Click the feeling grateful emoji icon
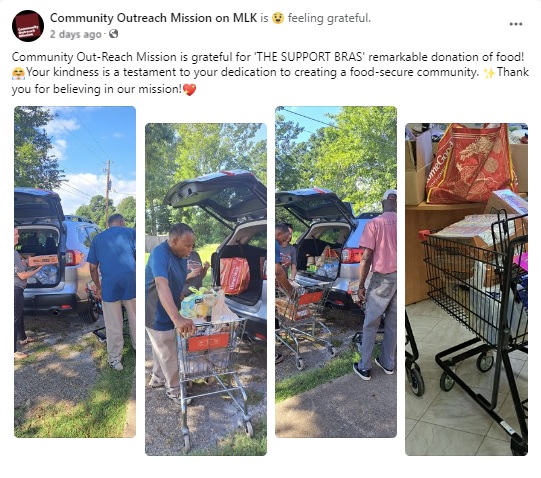The width and height of the screenshot is (541, 478). click(x=278, y=18)
